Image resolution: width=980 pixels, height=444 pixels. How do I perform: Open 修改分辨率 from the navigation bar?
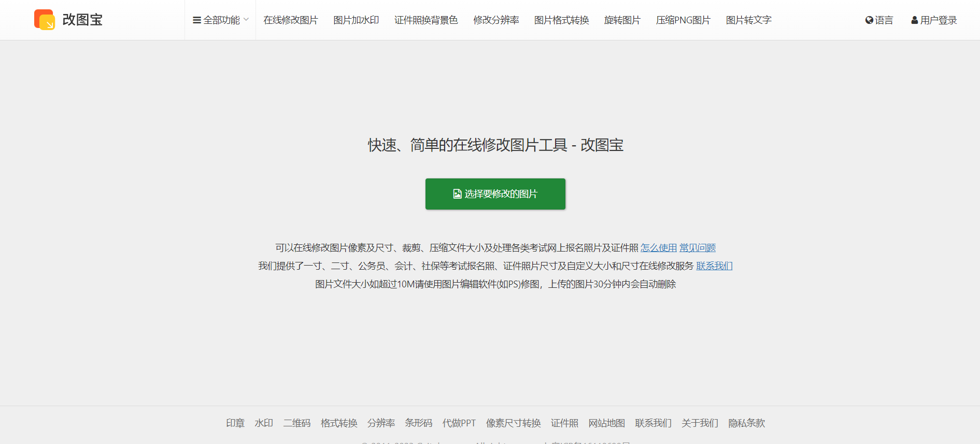click(x=496, y=20)
